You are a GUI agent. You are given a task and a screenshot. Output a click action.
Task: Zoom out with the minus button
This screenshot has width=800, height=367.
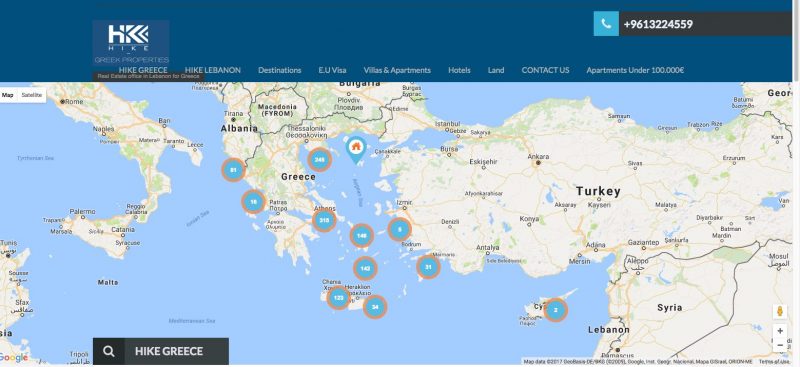(x=780, y=345)
